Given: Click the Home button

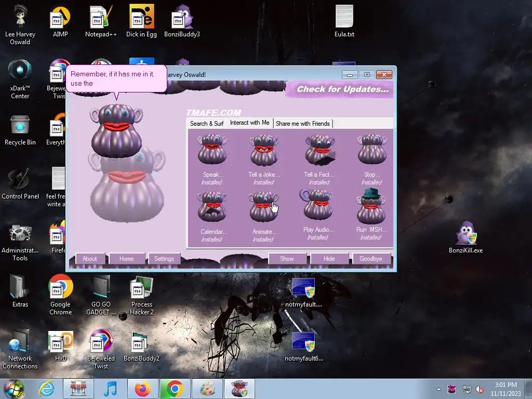Looking at the screenshot, I should pos(127,259).
